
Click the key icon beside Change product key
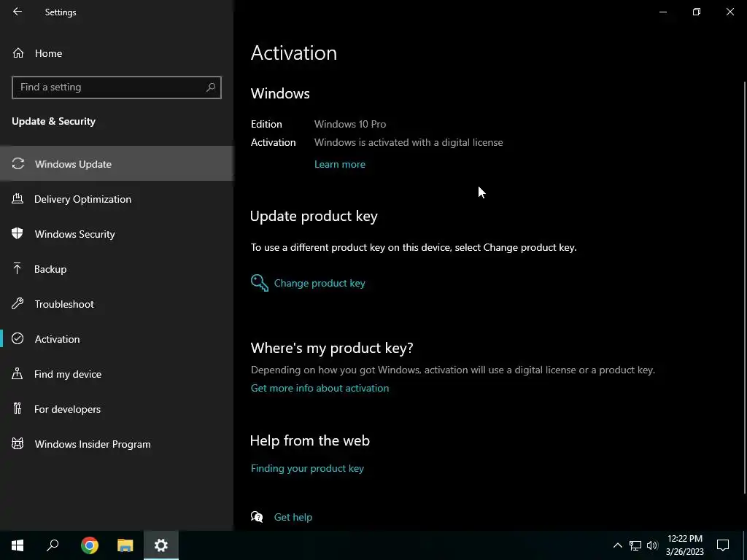coord(260,283)
